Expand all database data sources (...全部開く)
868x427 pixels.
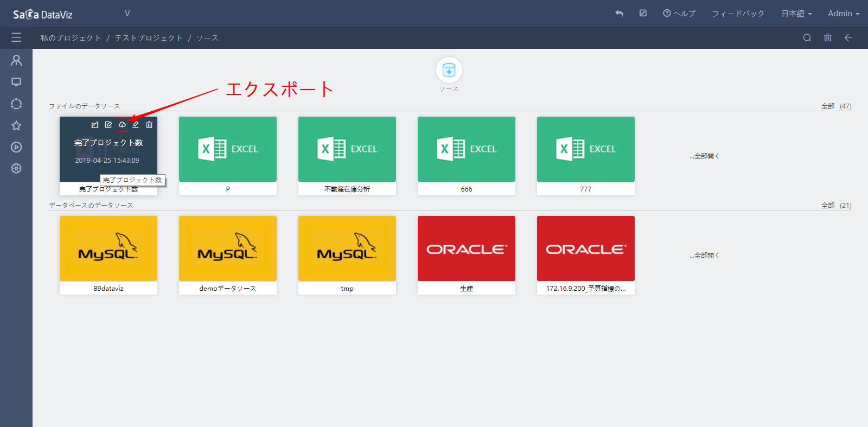(704, 256)
